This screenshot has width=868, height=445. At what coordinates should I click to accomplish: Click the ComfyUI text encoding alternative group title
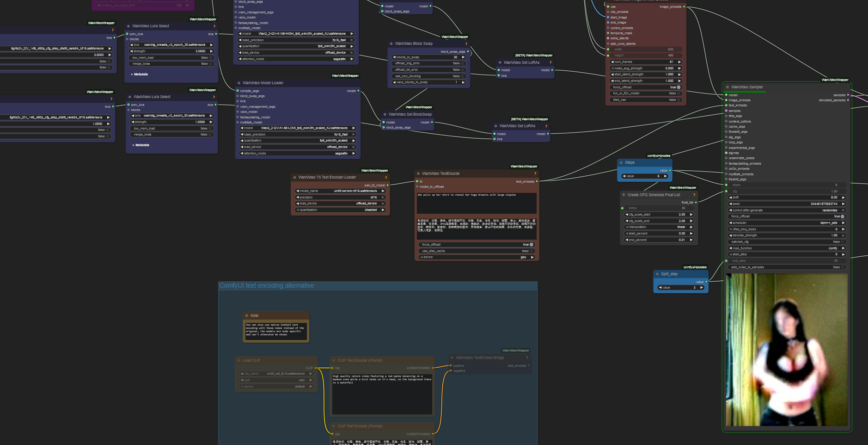point(267,286)
